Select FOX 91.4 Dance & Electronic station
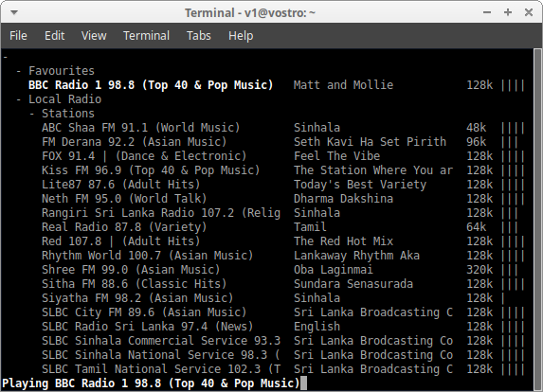The width and height of the screenshot is (543, 392). [144, 156]
